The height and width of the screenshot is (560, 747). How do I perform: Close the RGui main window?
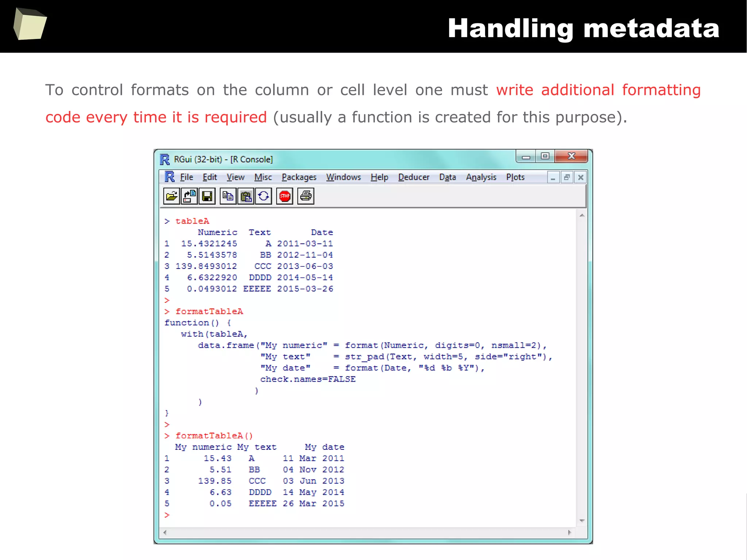pyautogui.click(x=571, y=157)
